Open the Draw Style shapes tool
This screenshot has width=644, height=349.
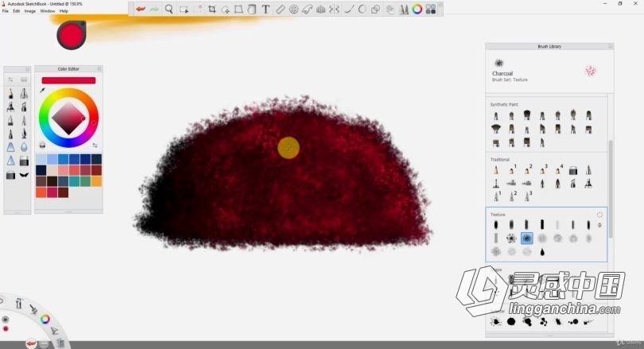[x=375, y=9]
